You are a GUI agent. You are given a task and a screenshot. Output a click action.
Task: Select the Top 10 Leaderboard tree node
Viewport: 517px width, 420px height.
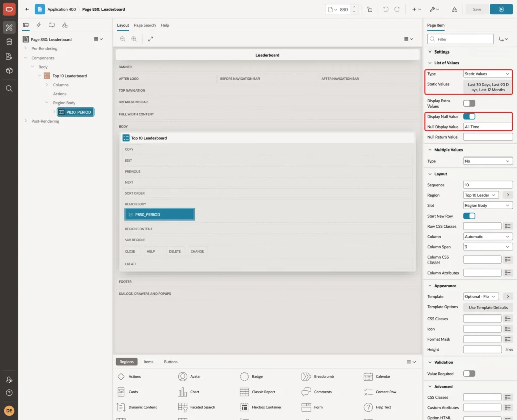click(70, 76)
